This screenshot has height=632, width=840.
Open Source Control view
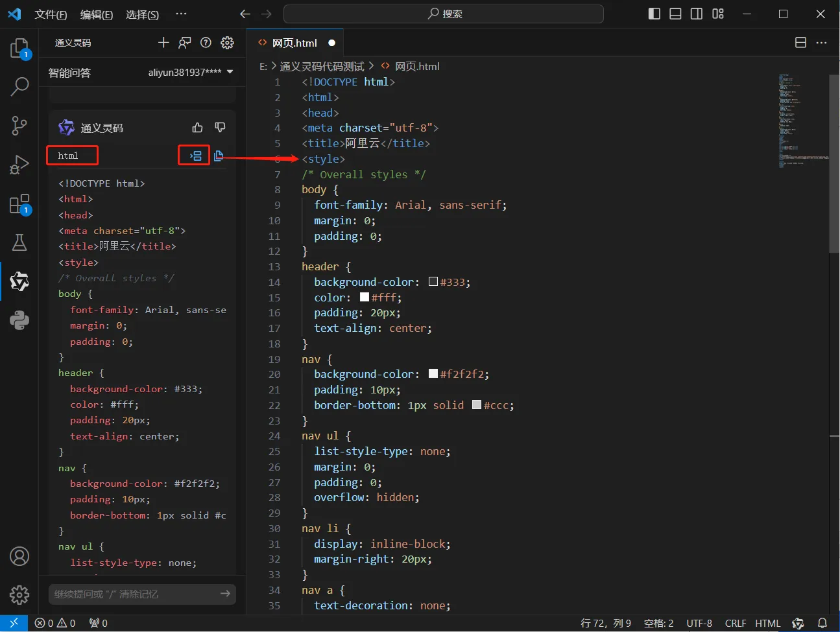click(19, 125)
